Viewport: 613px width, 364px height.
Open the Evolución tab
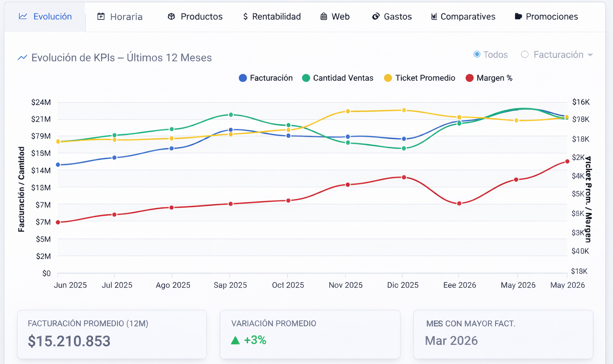[45, 16]
